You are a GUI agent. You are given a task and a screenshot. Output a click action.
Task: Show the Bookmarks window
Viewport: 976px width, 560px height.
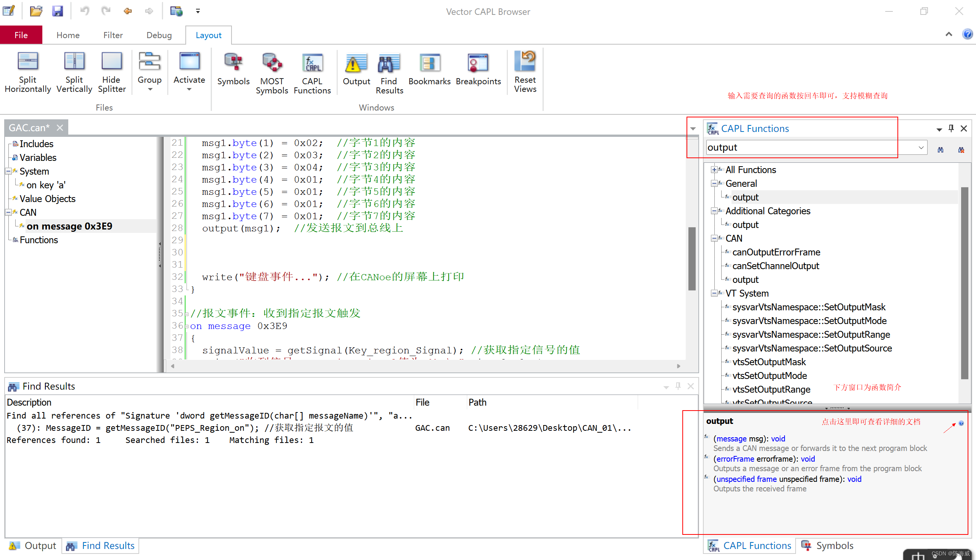tap(429, 63)
